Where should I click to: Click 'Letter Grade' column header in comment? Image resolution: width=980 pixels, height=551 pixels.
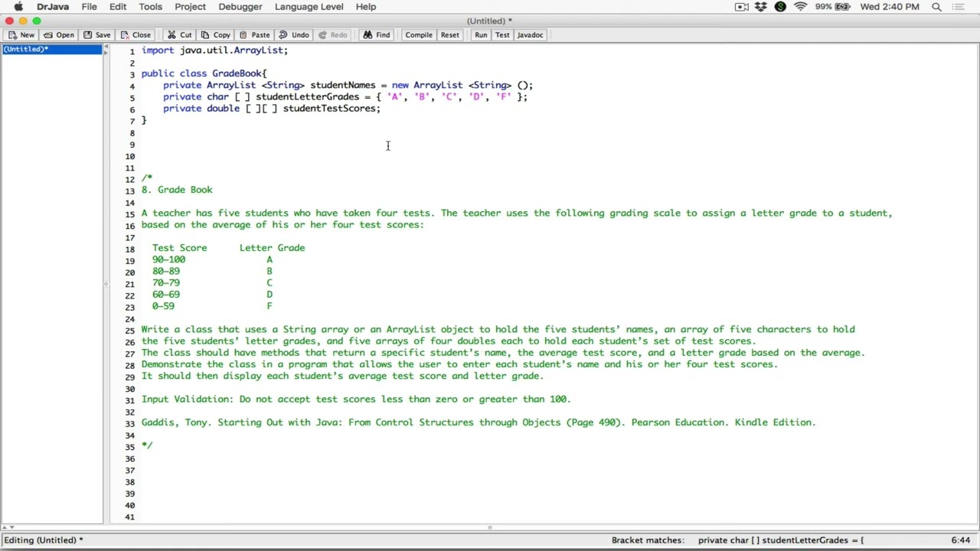[x=272, y=248]
